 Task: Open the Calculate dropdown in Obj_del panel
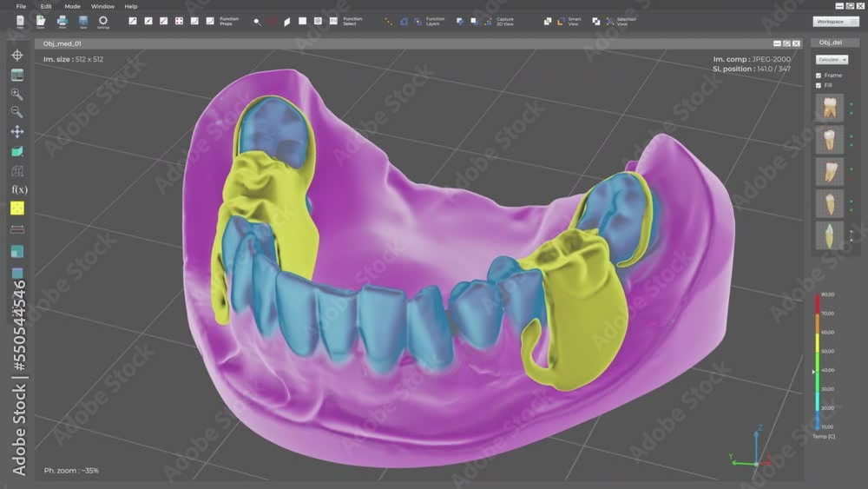coord(832,59)
